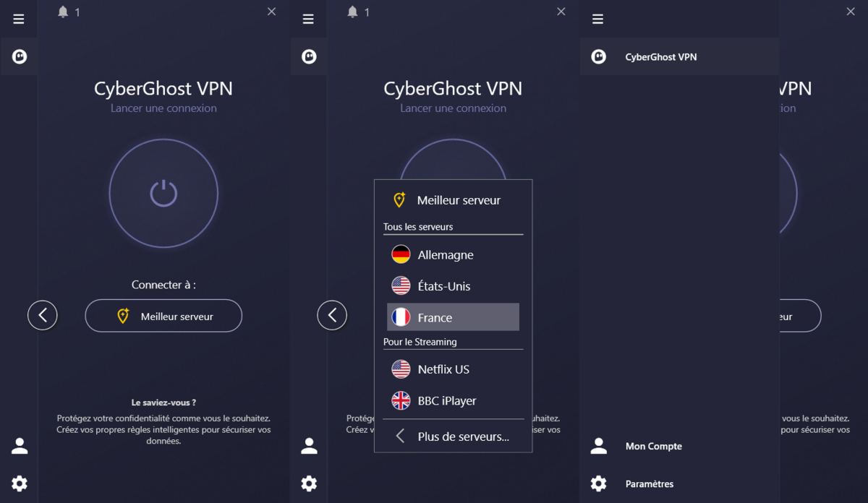Click the German flag icon next to Allemagne

(401, 254)
